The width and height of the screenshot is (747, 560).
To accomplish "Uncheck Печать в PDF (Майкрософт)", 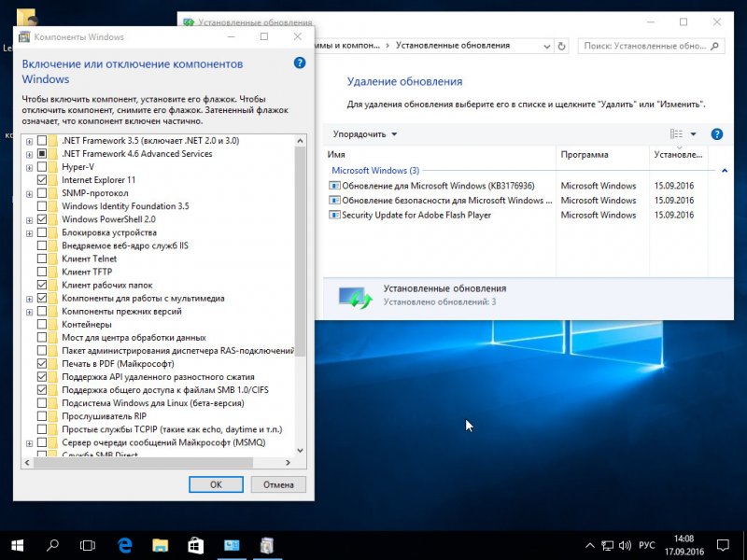I will click(42, 363).
